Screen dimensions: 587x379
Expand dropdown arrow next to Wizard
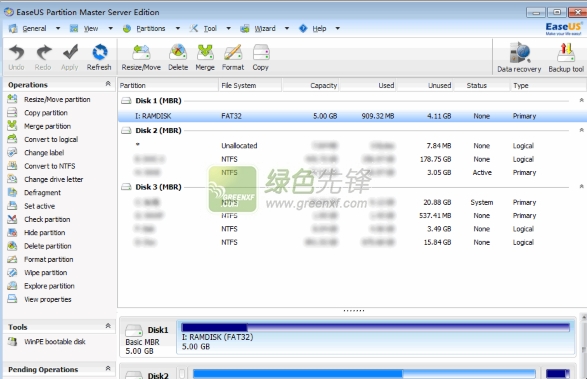[x=287, y=28]
